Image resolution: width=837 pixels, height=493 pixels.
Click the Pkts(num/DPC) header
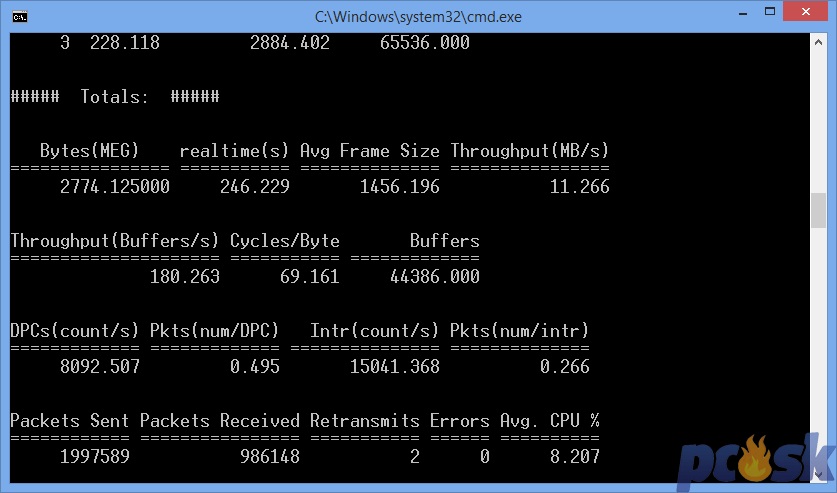215,331
